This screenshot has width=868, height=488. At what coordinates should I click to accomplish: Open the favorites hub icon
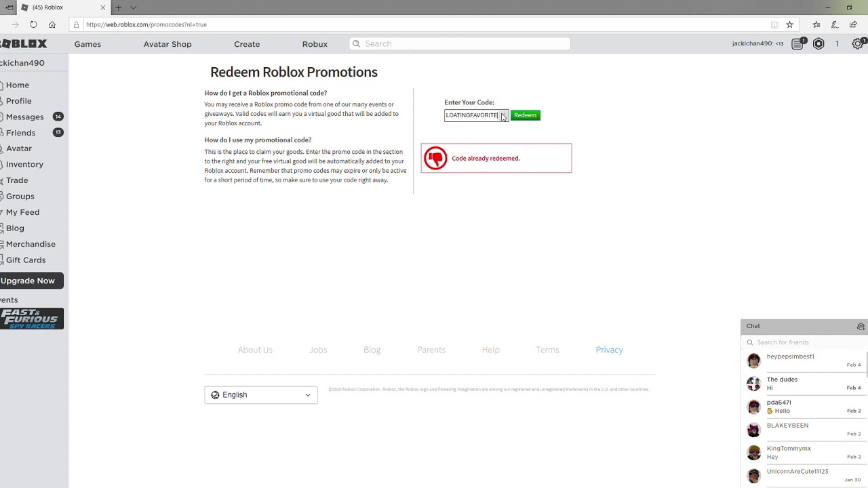[816, 24]
